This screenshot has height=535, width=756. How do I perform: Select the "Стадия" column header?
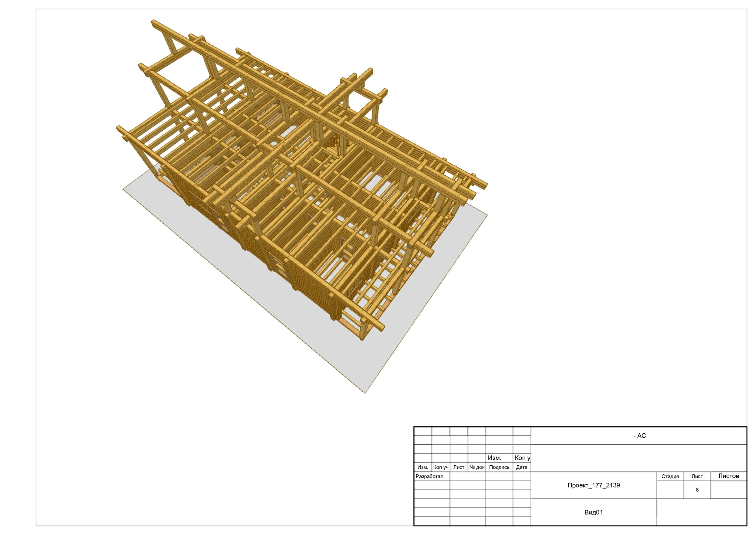click(x=670, y=476)
